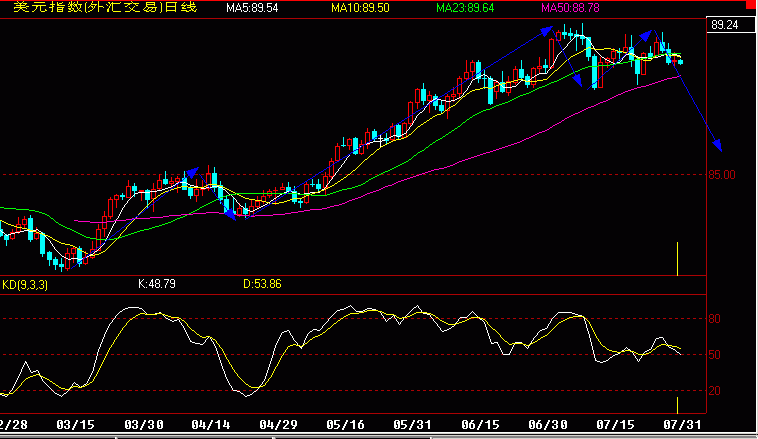The image size is (758, 439).
Task: Click the 20 level on KD axis
Action: [714, 391]
